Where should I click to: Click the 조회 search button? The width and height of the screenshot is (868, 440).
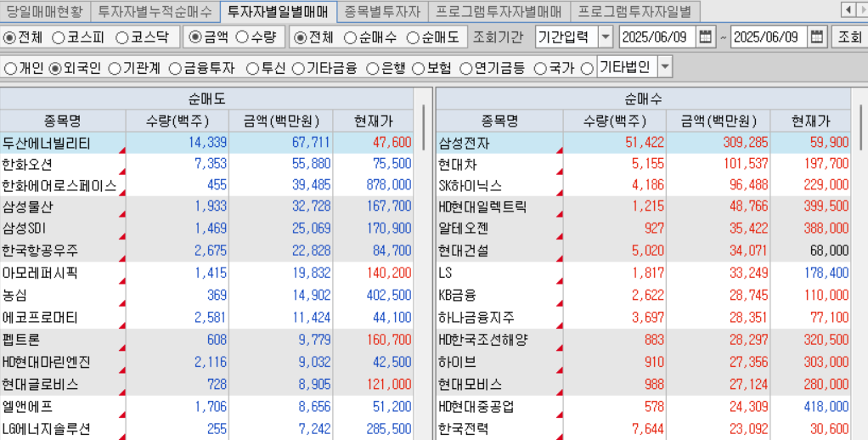click(849, 37)
